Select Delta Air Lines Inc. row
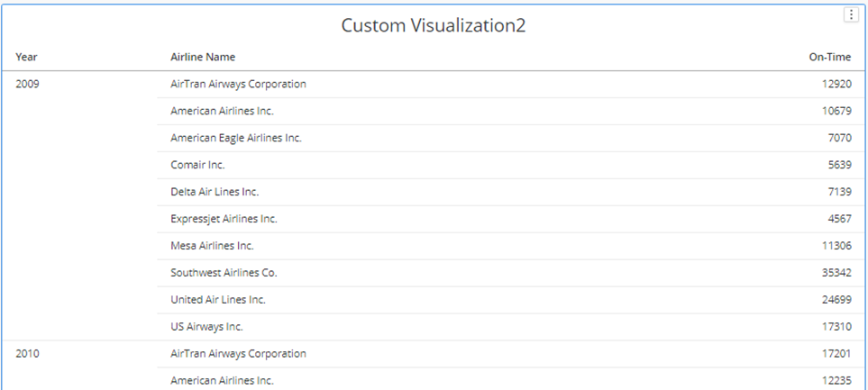This screenshot has height=390, width=868. pos(215,192)
